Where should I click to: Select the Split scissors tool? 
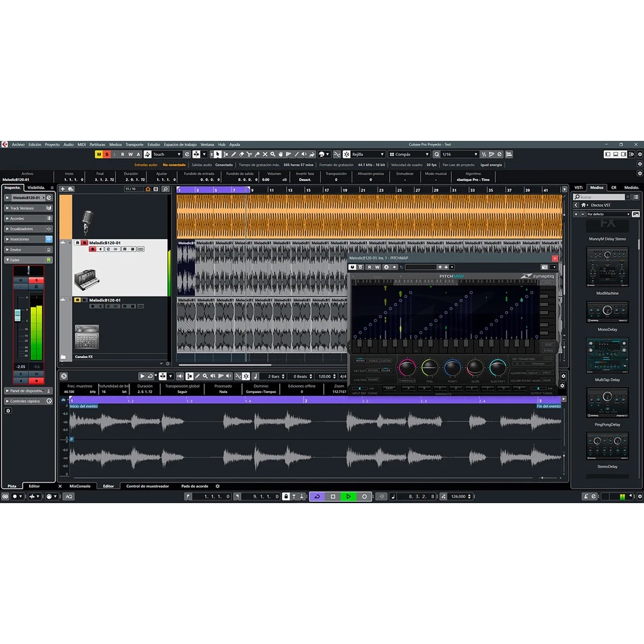pos(249,155)
